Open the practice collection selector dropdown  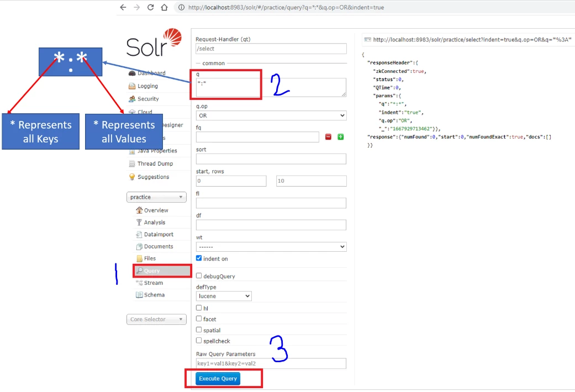(x=156, y=197)
